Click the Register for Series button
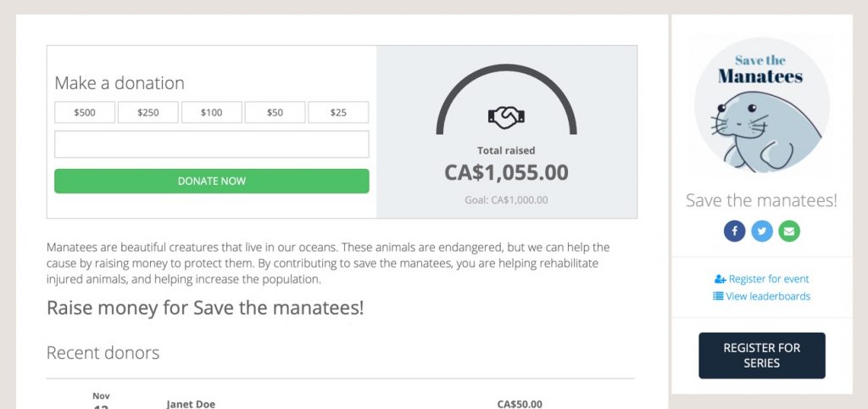This screenshot has width=868, height=409. click(x=761, y=356)
